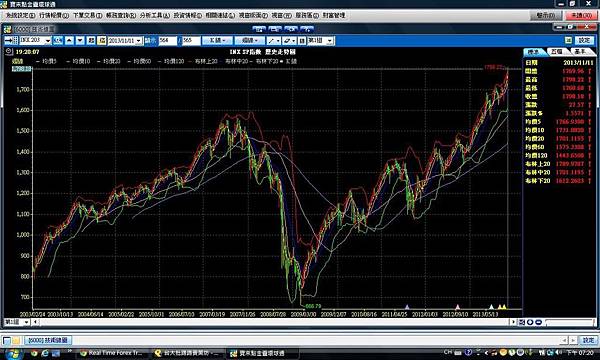
Task: Click the down-arrow next symbol button
Action: pyautogui.click(x=80, y=41)
